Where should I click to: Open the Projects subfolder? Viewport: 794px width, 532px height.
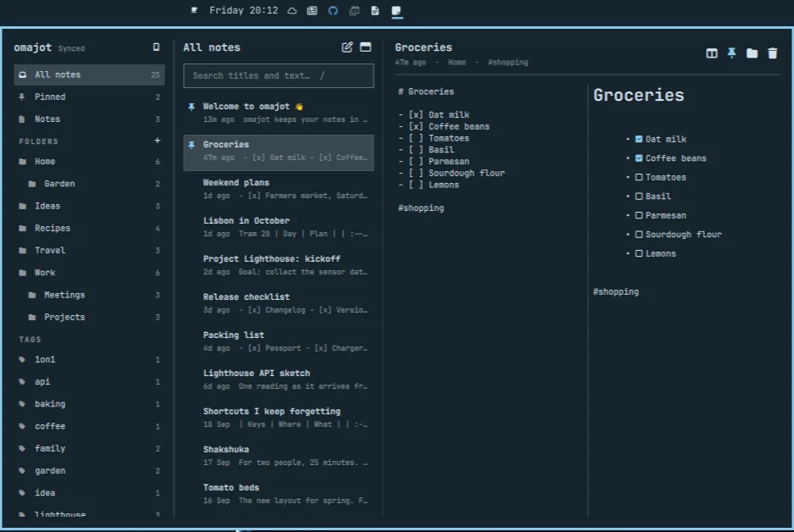click(x=89, y=318)
